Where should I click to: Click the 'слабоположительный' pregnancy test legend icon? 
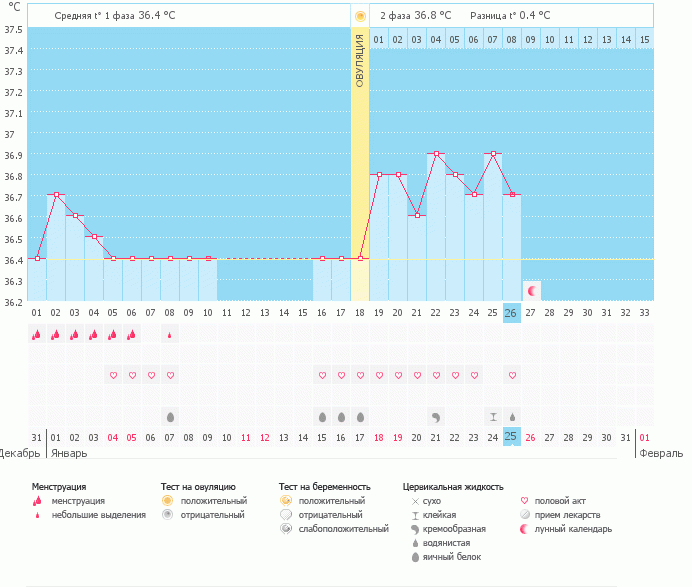pos(286,528)
